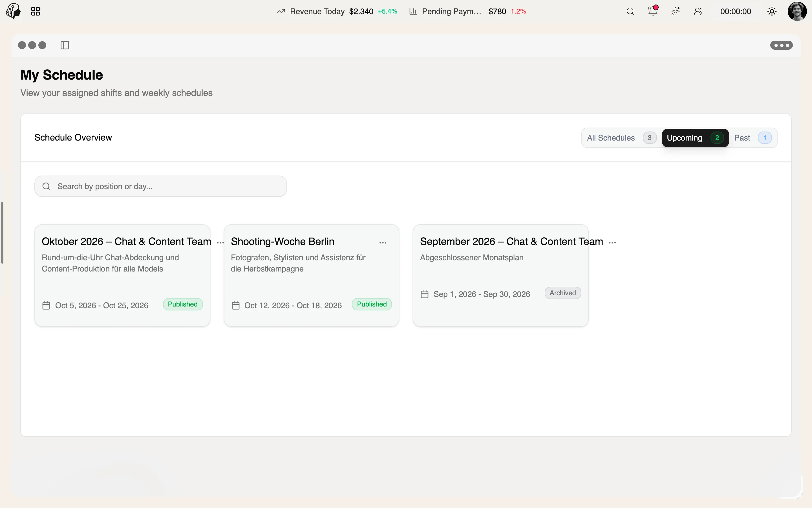The width and height of the screenshot is (812, 508).
Task: Open options menu for Oktober 2026 card
Action: point(220,243)
